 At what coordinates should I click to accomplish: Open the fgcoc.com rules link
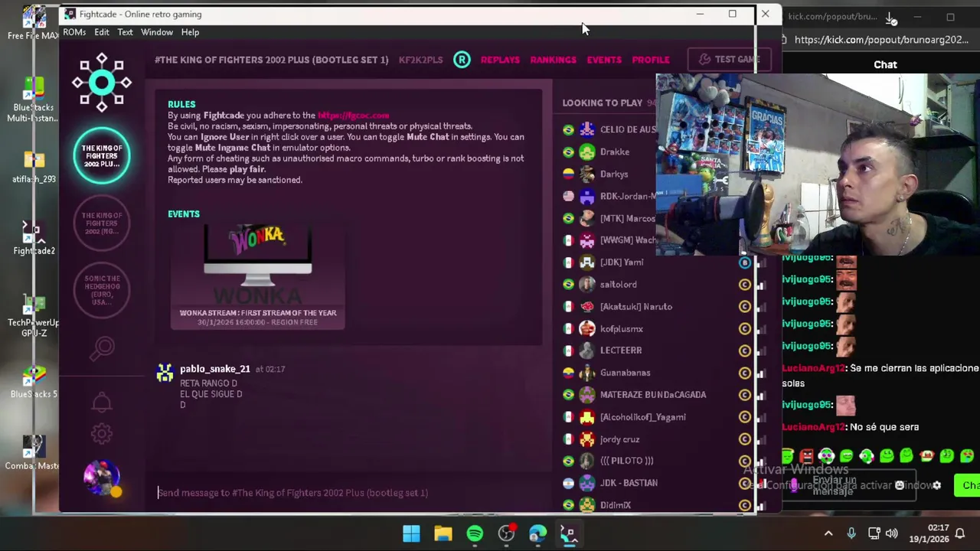coord(353,116)
